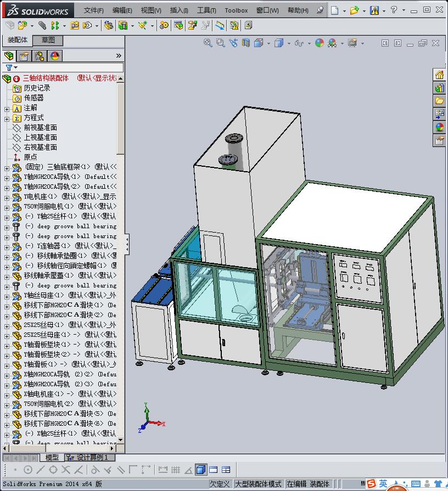Expand the 750W伺服电机<1> component node

click(x=7, y=208)
